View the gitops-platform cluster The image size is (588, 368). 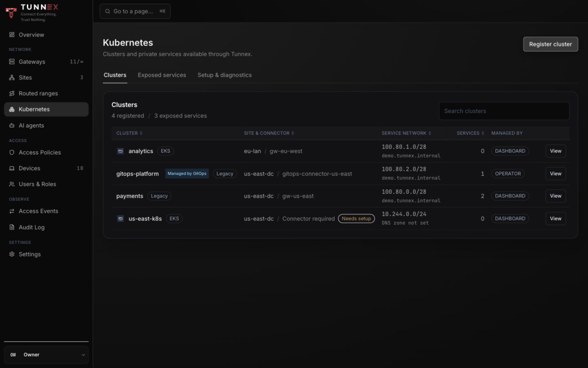tap(555, 174)
